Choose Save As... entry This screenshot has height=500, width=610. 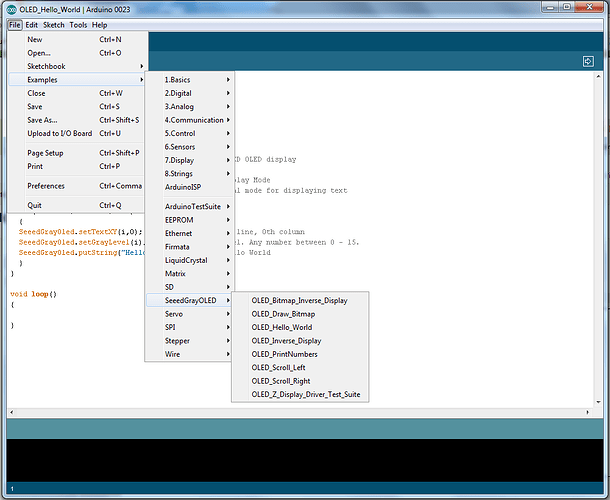[77, 120]
